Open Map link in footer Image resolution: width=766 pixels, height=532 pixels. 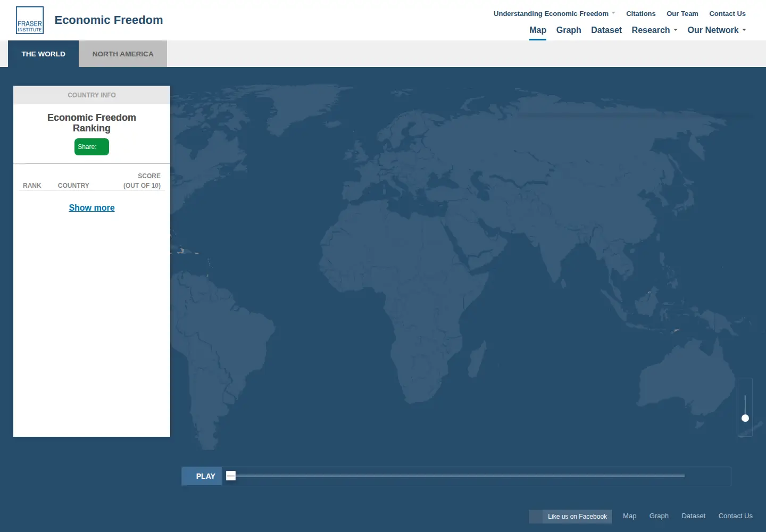coord(629,516)
